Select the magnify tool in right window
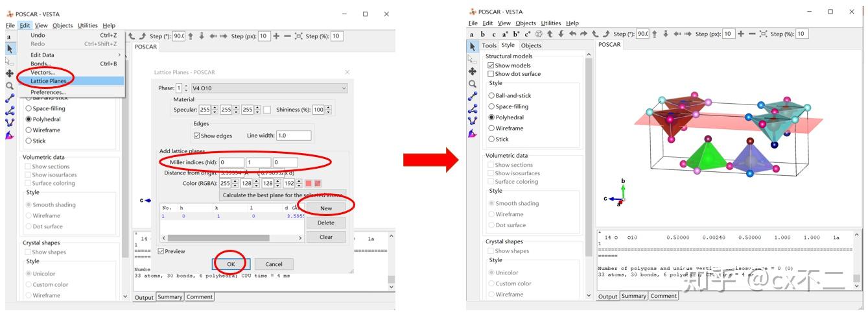Screen dimensions: 868x316 point(473,84)
